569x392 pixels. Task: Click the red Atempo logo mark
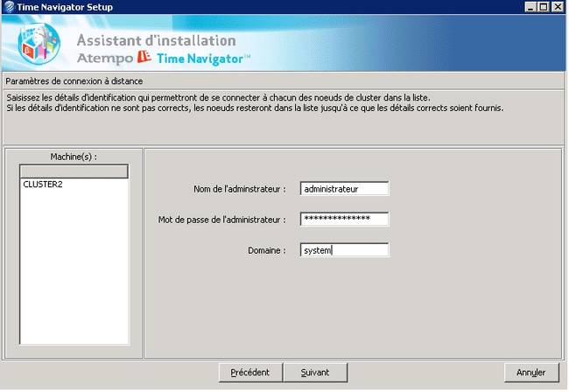pos(144,57)
